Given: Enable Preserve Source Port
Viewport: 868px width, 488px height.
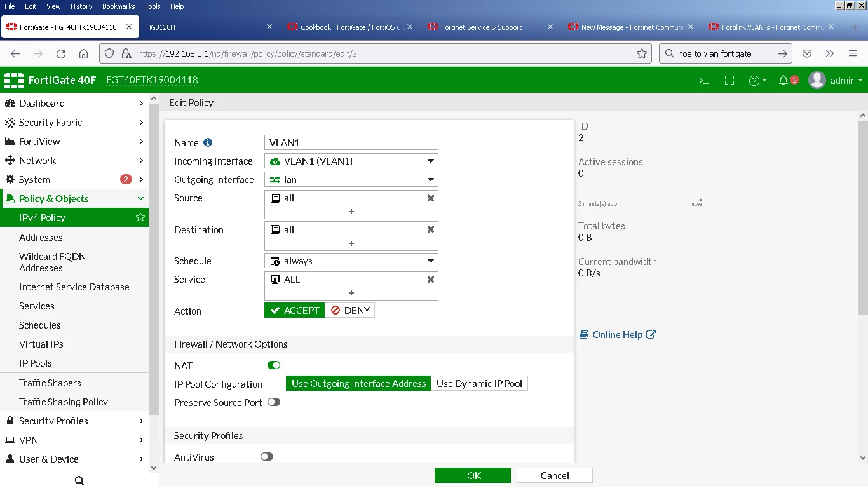Looking at the screenshot, I should tap(274, 402).
